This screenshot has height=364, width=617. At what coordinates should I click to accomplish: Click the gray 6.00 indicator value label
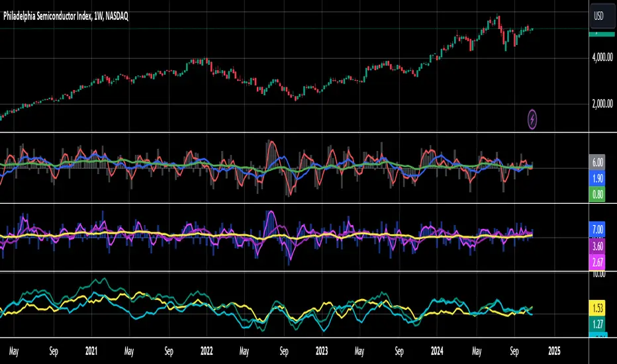pos(597,162)
